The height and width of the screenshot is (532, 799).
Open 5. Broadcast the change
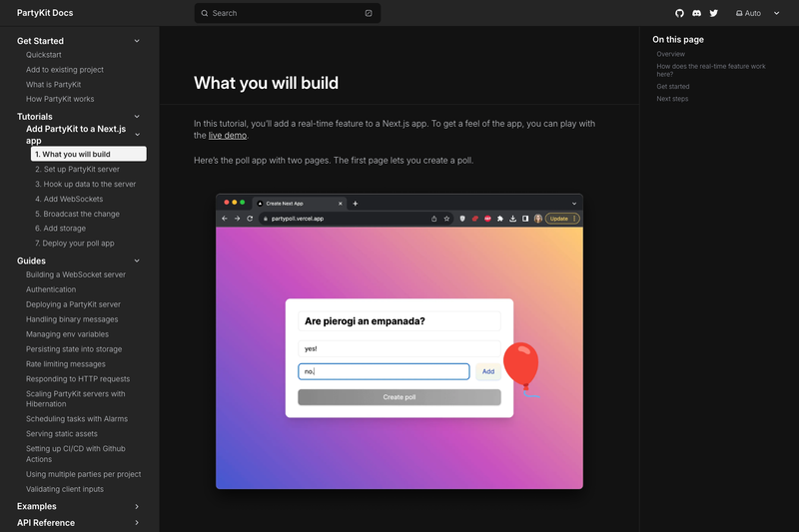click(x=78, y=214)
